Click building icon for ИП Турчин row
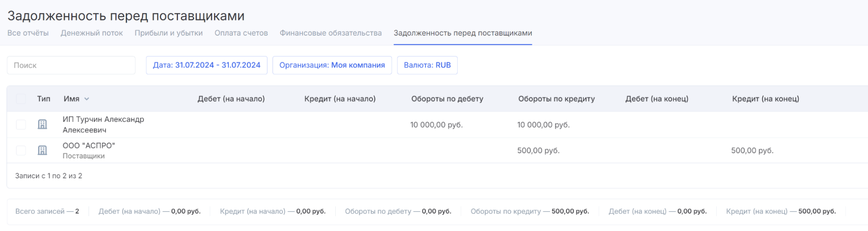 tap(42, 124)
